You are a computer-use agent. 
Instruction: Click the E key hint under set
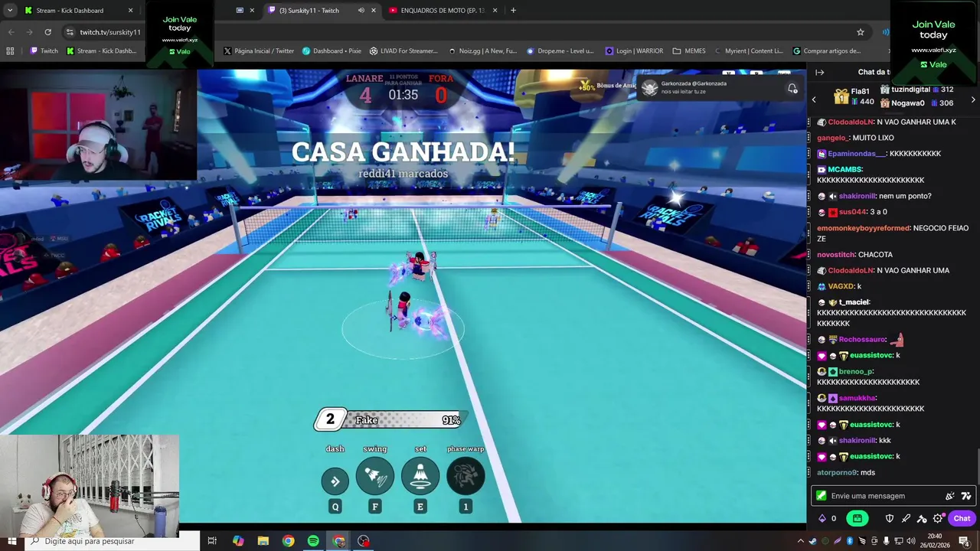pyautogui.click(x=420, y=507)
